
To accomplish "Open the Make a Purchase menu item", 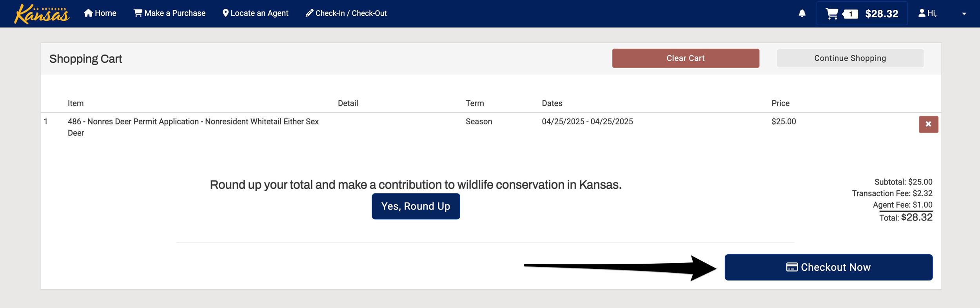I will tap(170, 13).
